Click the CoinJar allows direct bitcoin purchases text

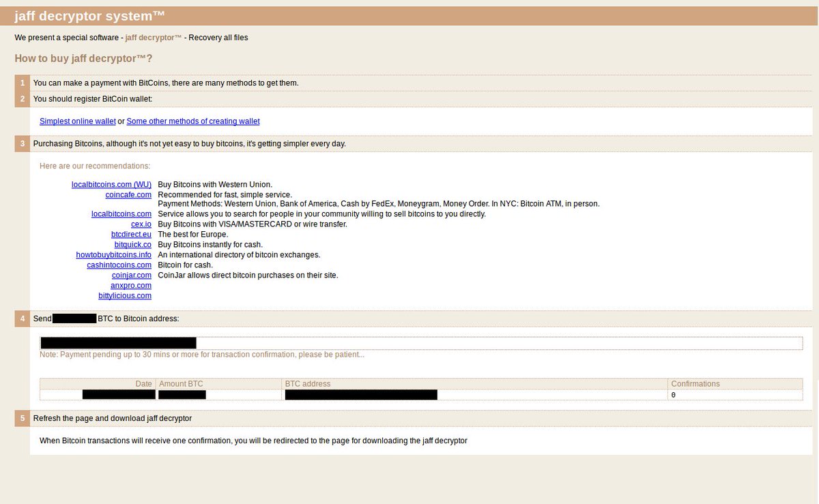coord(248,276)
